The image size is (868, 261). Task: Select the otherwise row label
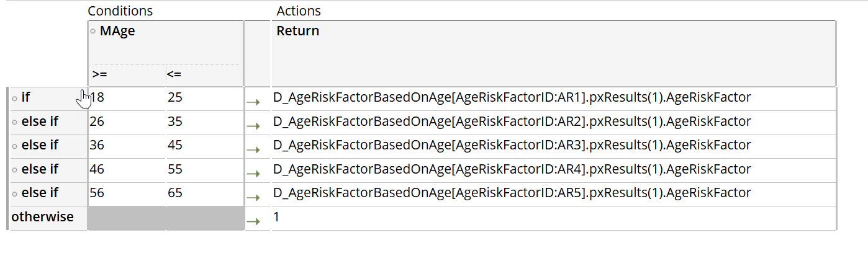(x=42, y=217)
